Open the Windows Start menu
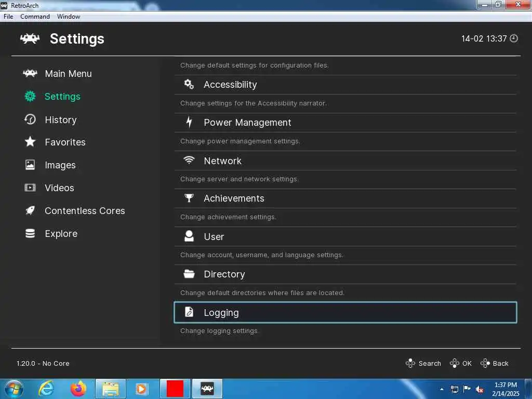Viewport: 532px width, 399px height. click(x=14, y=389)
